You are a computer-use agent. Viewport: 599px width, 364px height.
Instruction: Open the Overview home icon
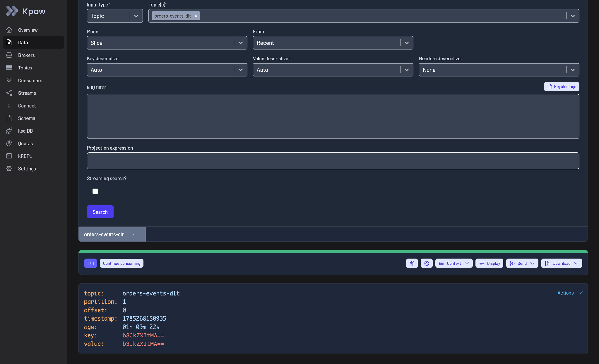[x=9, y=30]
